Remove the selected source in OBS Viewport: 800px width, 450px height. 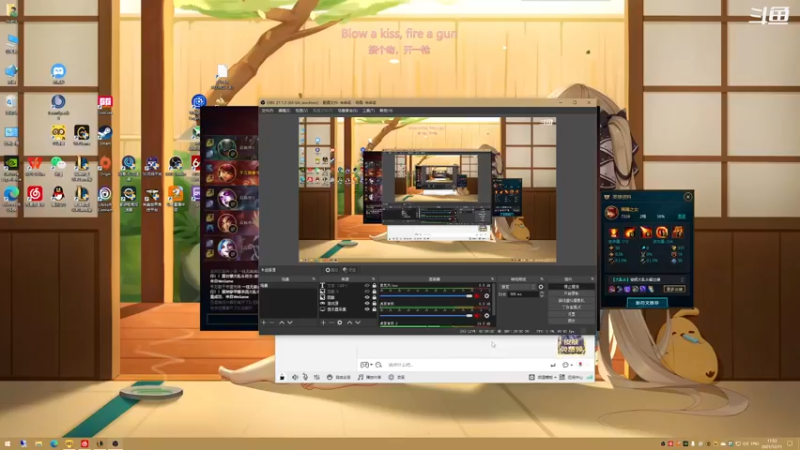pos(332,322)
